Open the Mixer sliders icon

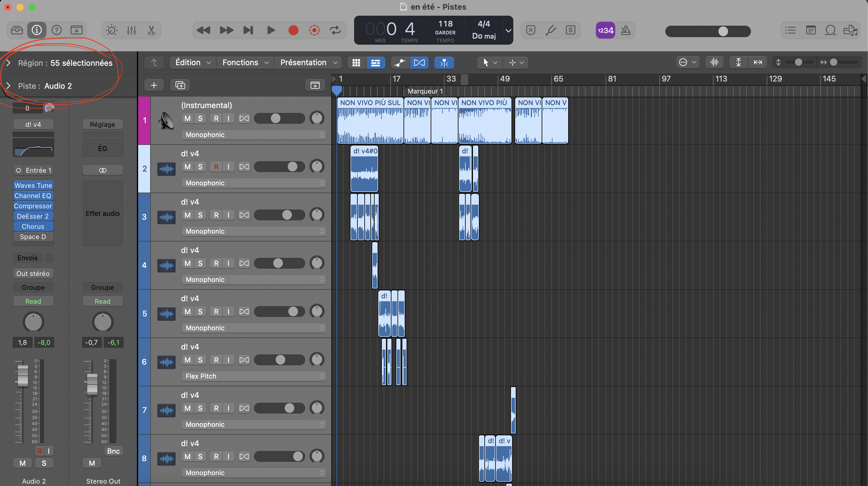tap(131, 30)
